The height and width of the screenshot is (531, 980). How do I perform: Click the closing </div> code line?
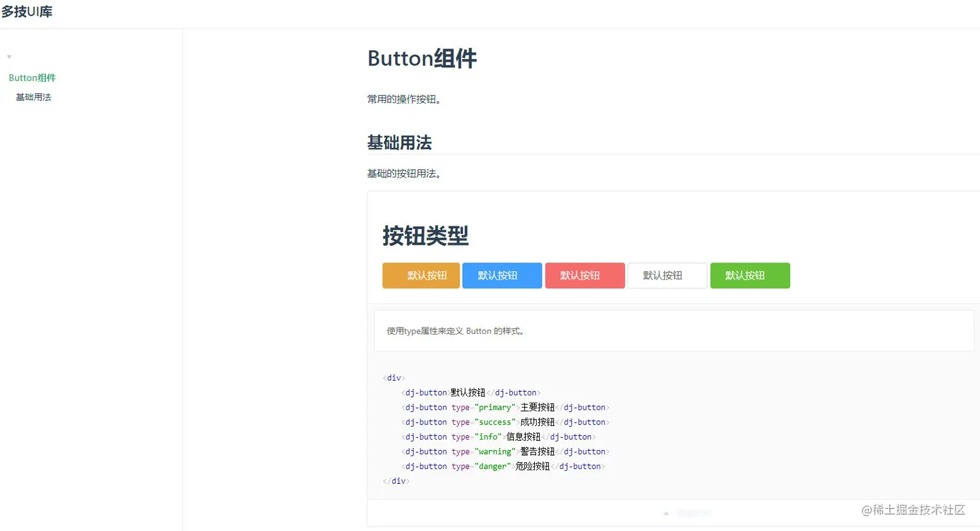[396, 481]
